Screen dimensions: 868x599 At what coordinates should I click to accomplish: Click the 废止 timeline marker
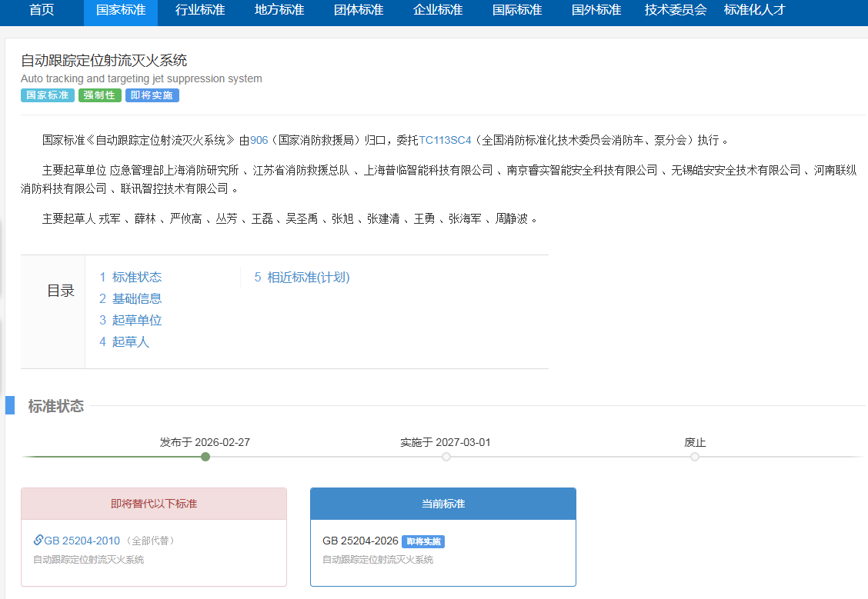pyautogui.click(x=695, y=457)
